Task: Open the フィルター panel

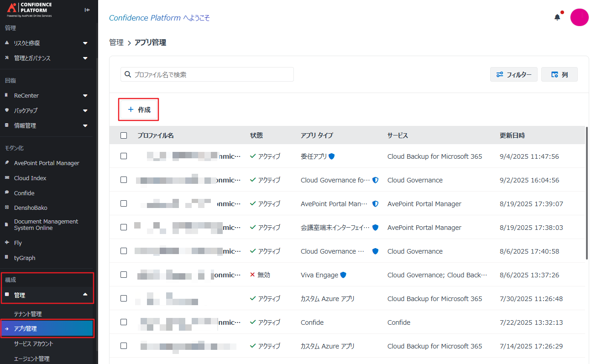Action: click(x=514, y=74)
